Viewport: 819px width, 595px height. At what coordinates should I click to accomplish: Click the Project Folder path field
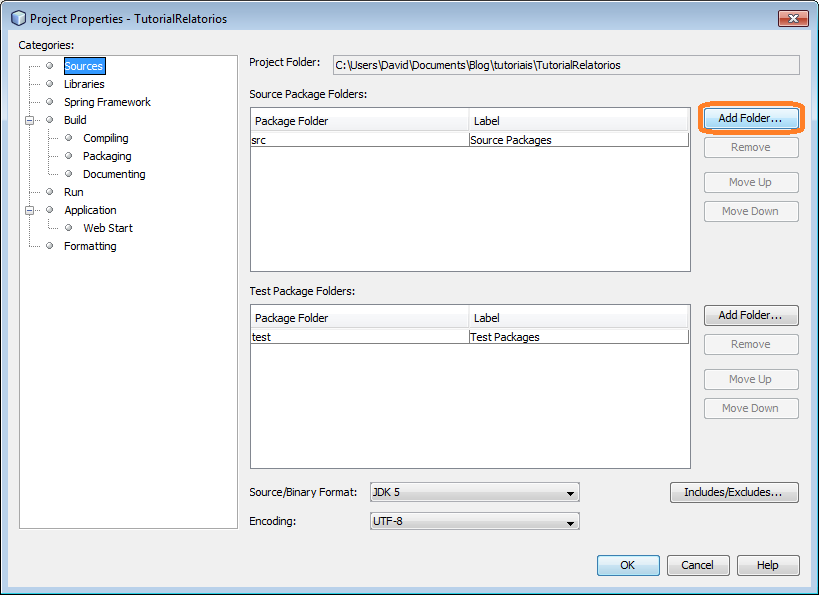[x=565, y=65]
